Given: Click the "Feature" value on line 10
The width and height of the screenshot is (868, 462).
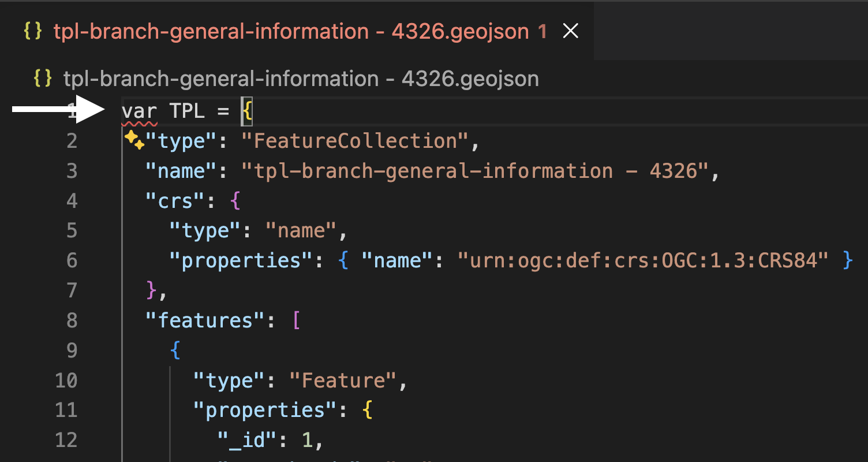Looking at the screenshot, I should click(343, 380).
